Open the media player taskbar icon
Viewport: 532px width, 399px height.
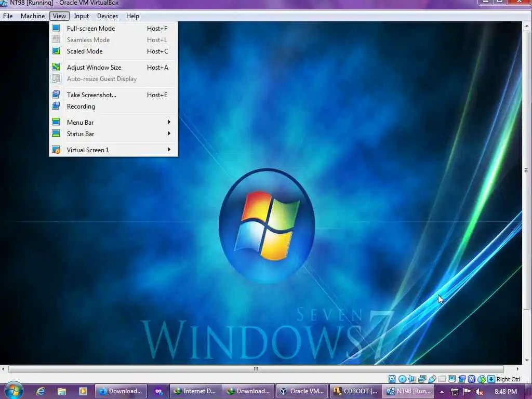point(83,391)
